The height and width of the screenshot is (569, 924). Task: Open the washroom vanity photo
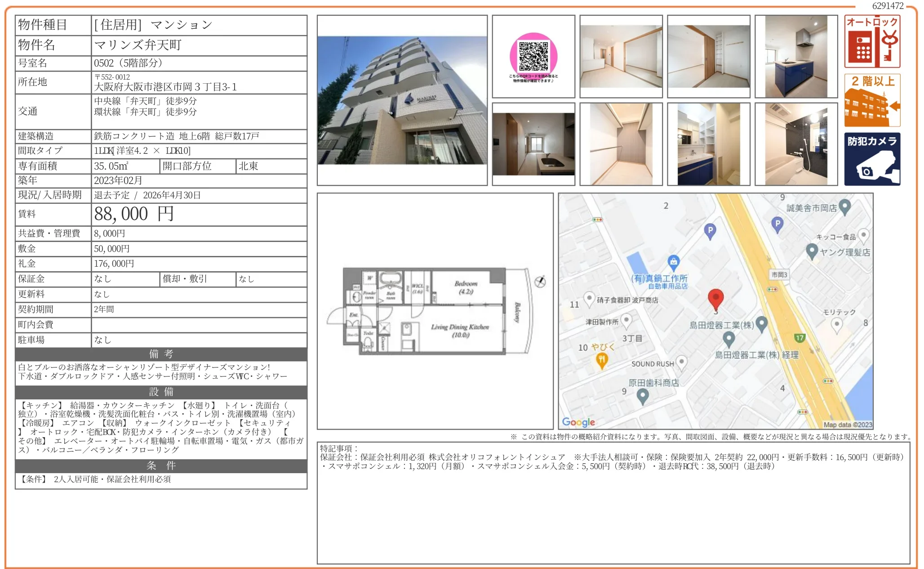coord(708,144)
